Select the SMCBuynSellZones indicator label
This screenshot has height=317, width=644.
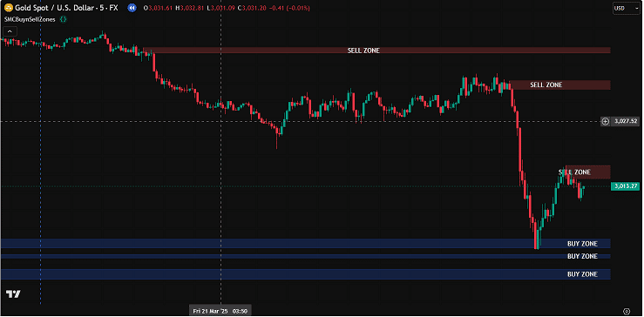(30, 19)
